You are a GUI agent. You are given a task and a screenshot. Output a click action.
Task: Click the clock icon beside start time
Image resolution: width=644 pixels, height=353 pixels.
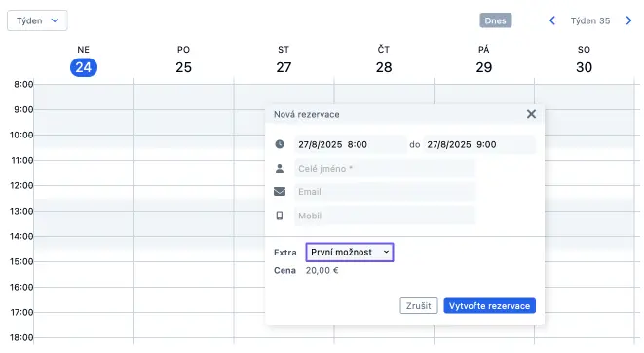click(280, 144)
